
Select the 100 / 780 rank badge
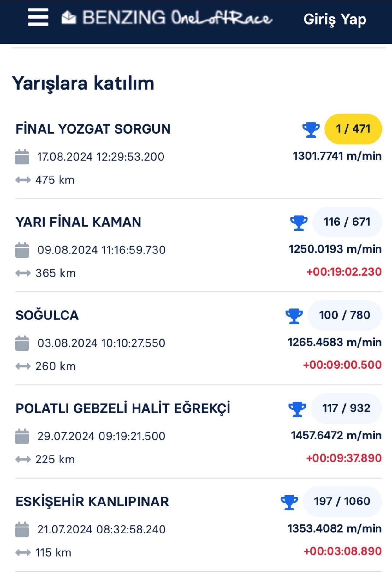[344, 315]
